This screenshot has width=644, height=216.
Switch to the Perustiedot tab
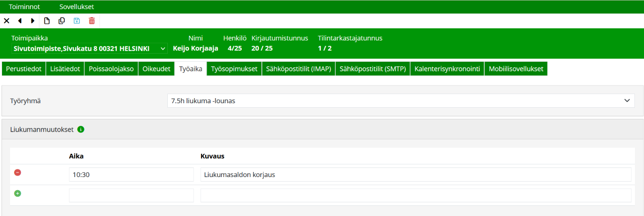(x=24, y=69)
